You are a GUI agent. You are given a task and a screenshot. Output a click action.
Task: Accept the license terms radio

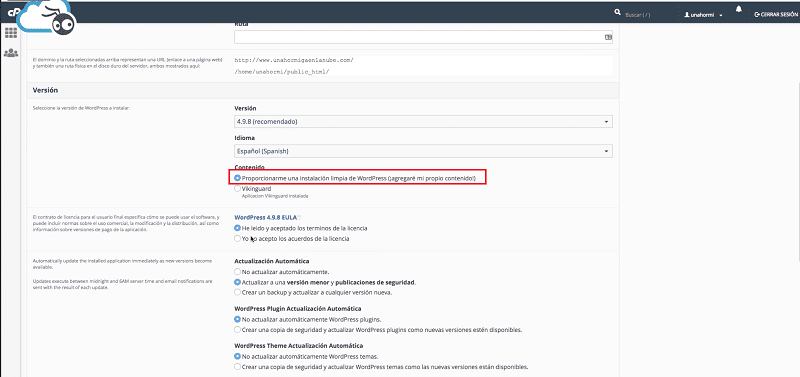238,228
